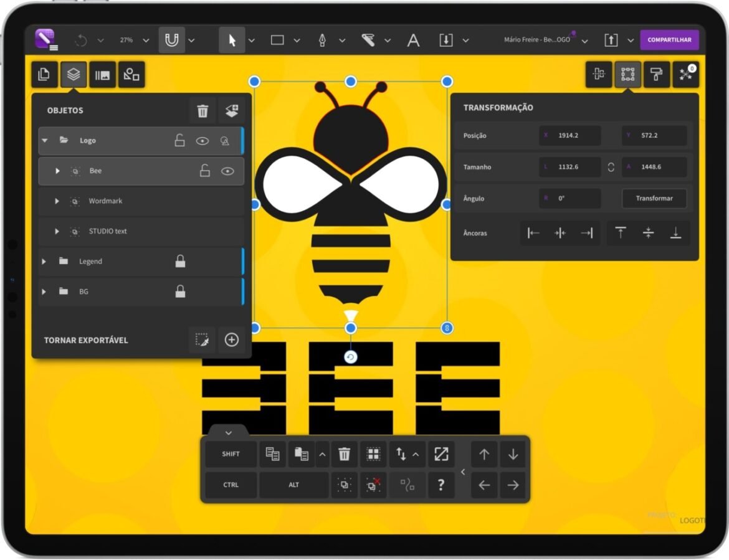Toggle outline mode on Logo layer
Viewport: 729px width, 560px height.
pos(224,141)
